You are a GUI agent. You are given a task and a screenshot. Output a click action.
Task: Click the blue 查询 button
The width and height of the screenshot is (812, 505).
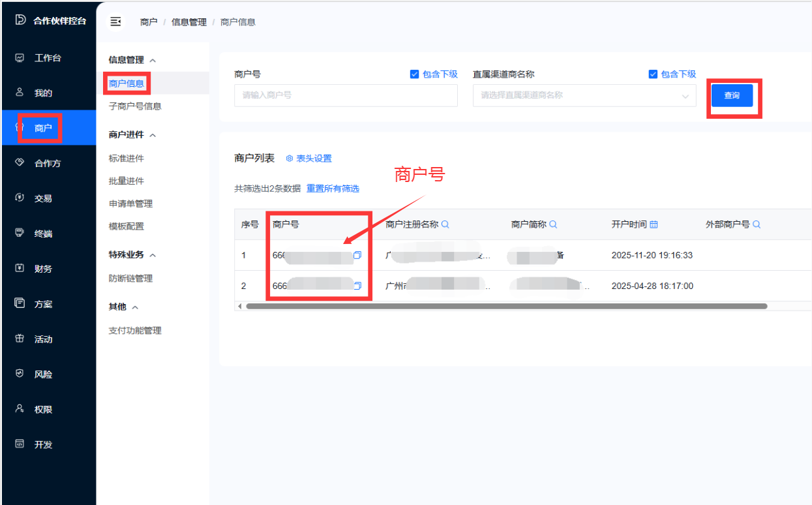(732, 95)
